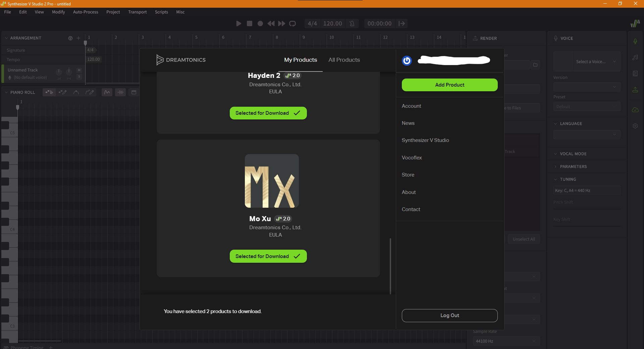644x349 pixels.
Task: Open the settings gear sidebar icon
Action: 635,126
